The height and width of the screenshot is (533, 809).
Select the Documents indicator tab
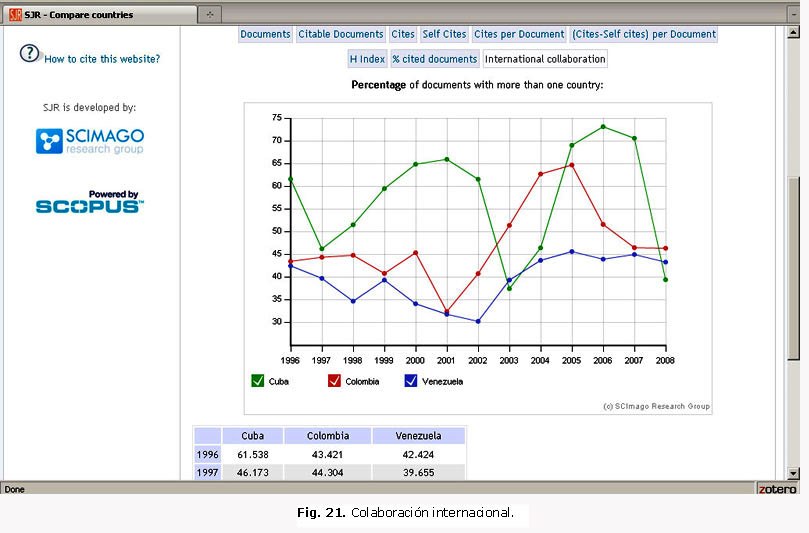point(266,34)
